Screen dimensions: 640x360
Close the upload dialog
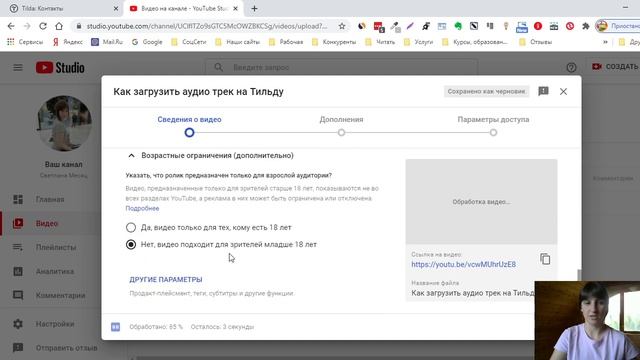563,91
